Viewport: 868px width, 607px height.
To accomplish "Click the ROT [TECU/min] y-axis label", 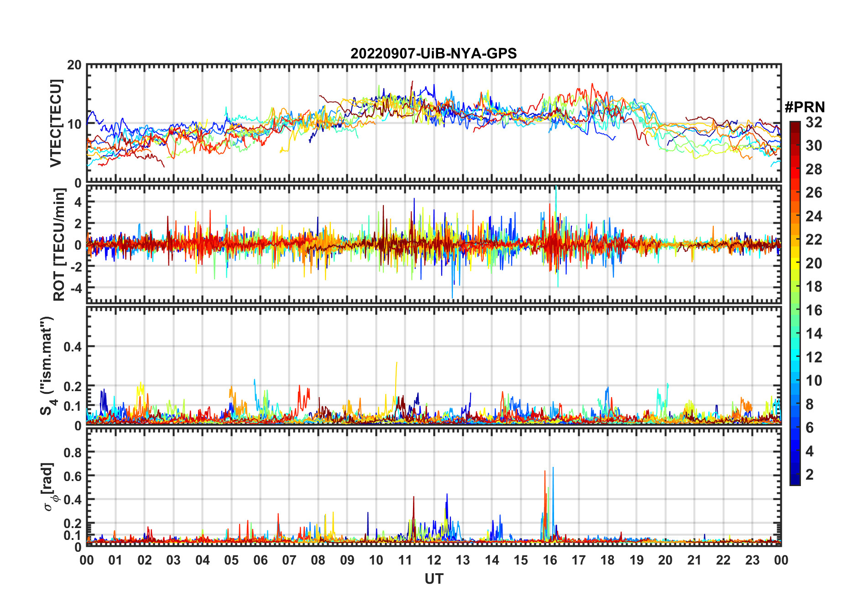I will click(x=59, y=245).
